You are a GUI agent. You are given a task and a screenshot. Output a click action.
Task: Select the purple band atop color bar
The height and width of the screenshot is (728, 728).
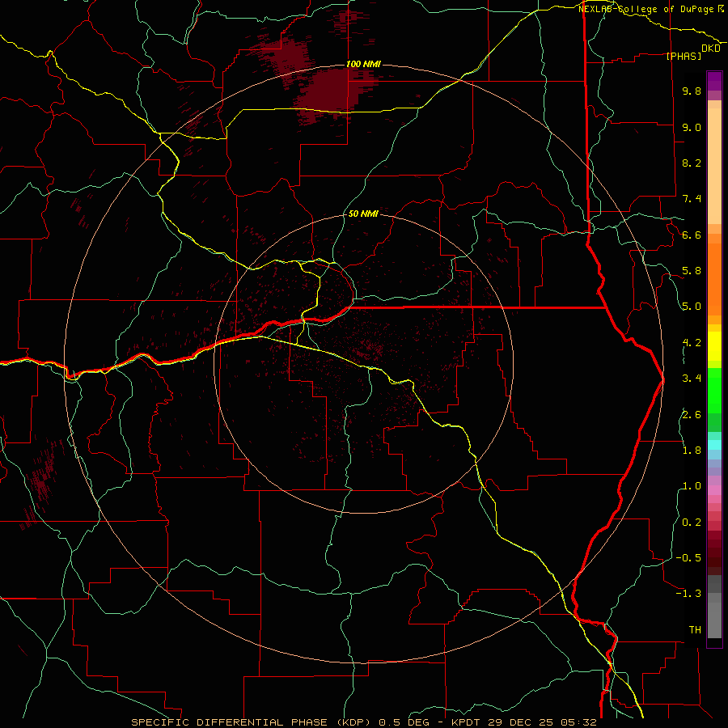[x=714, y=81]
